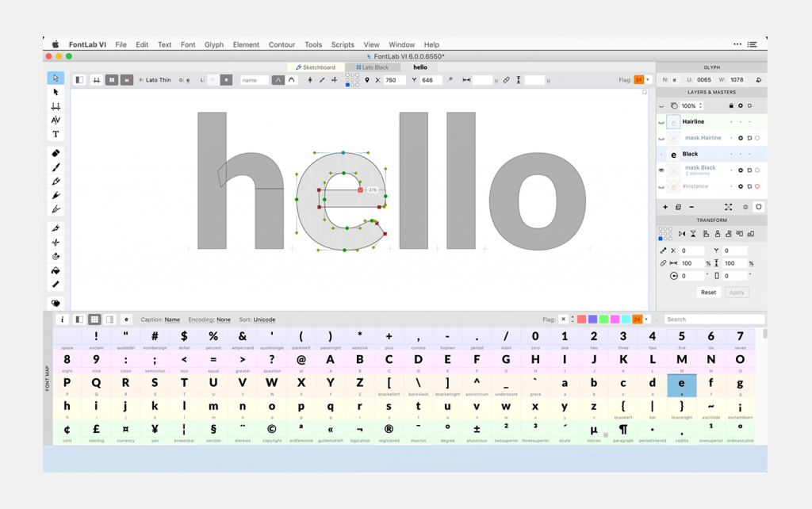Toggle visibility of Hairline layer
Viewport: 812px width, 509px height.
[661, 122]
